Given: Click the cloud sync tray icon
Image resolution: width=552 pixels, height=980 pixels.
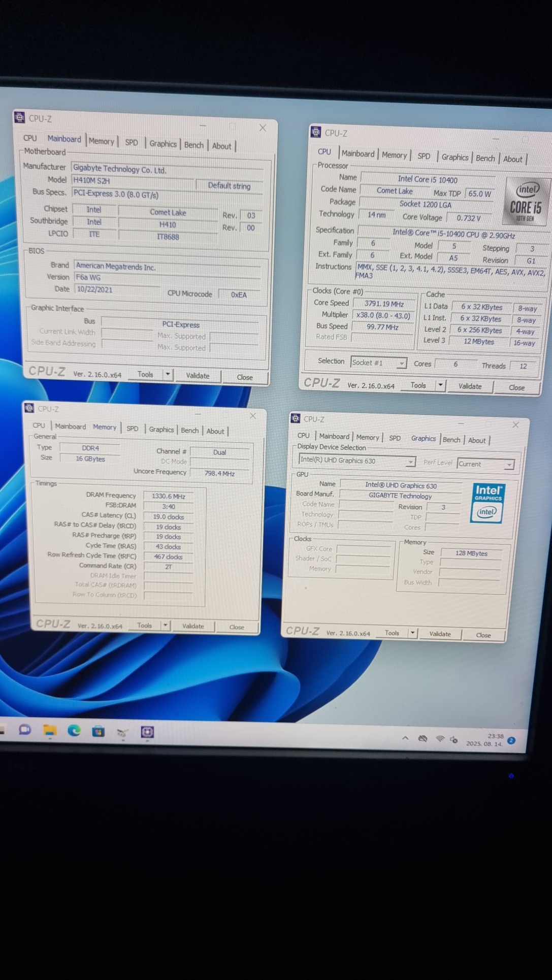Looking at the screenshot, I should (x=423, y=738).
